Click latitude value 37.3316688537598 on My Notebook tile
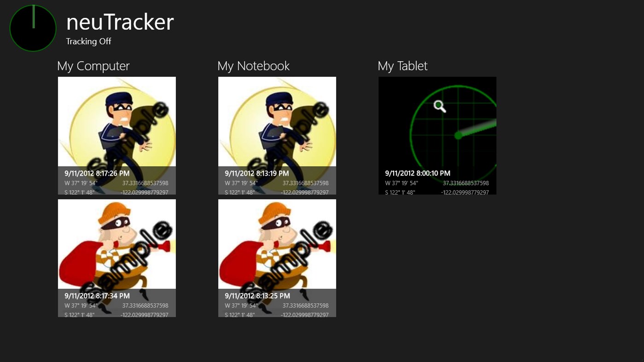 click(x=306, y=183)
